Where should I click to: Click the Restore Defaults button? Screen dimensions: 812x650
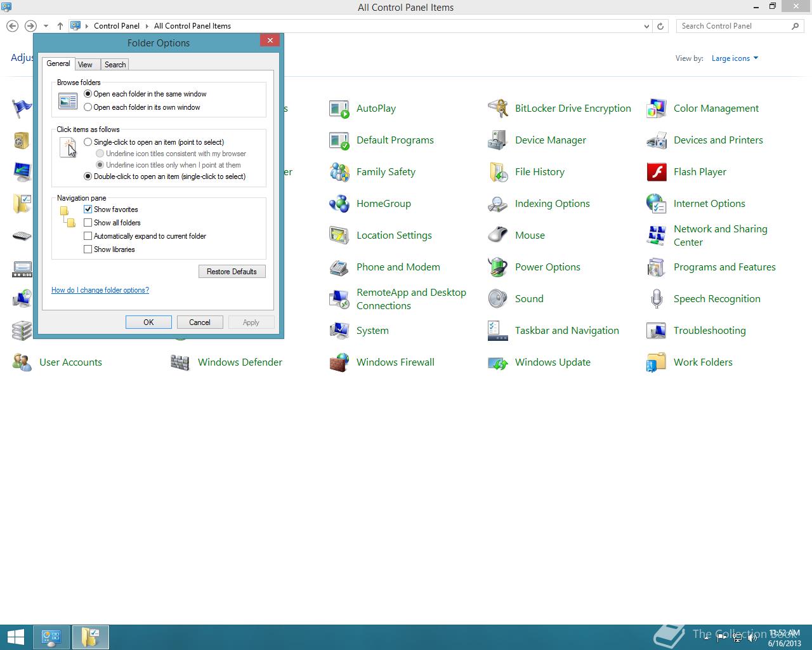pyautogui.click(x=232, y=272)
